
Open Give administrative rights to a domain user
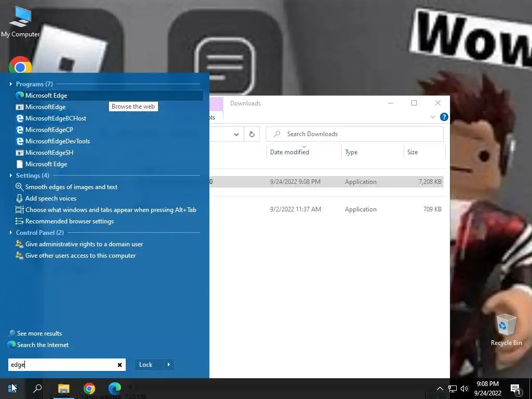pos(79,244)
